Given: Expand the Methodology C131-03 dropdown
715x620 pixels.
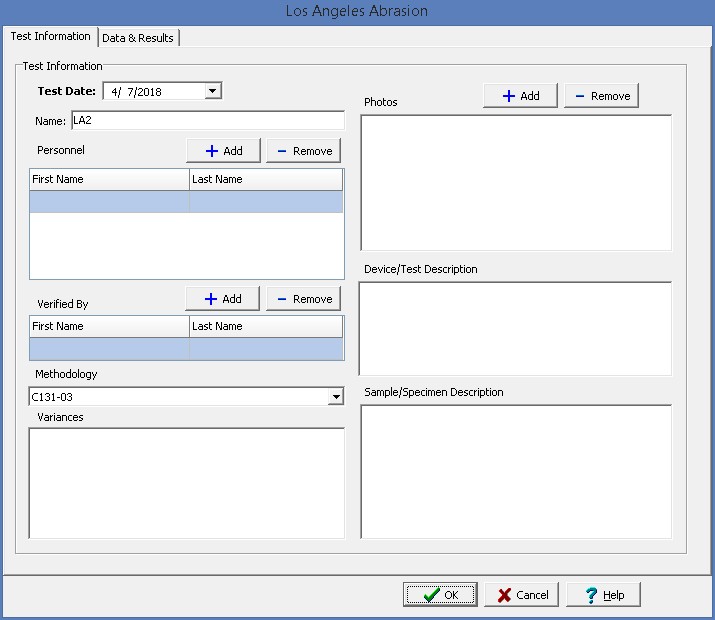Looking at the screenshot, I should tap(336, 397).
